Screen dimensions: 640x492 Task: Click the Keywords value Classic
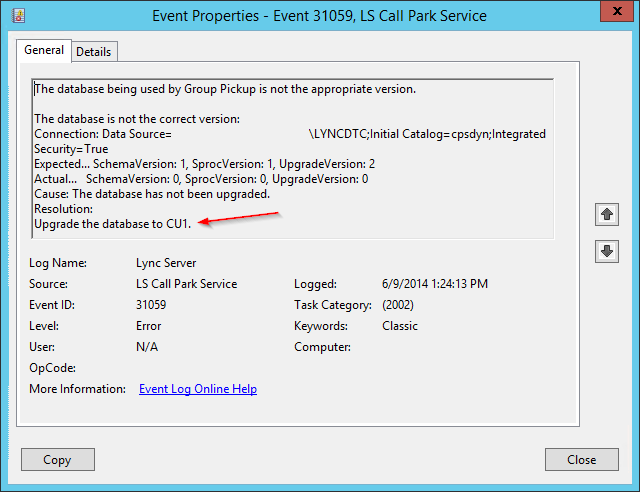[x=400, y=326]
